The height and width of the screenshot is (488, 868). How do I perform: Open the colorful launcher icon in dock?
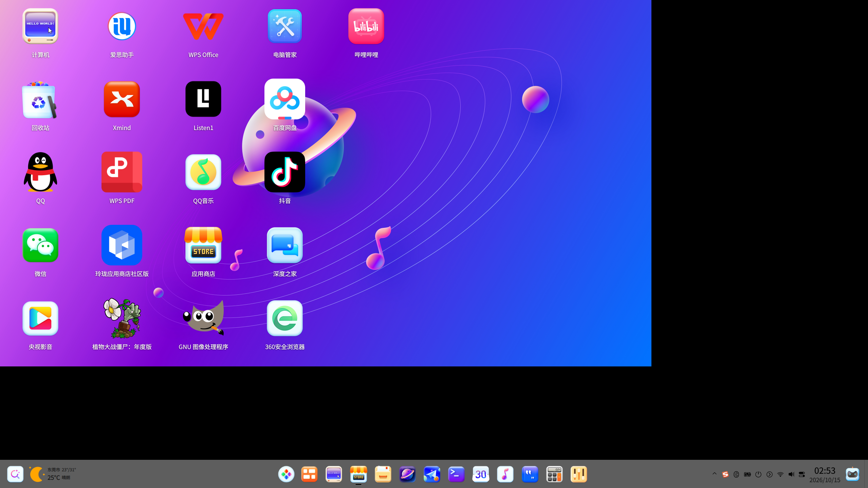pos(286,474)
